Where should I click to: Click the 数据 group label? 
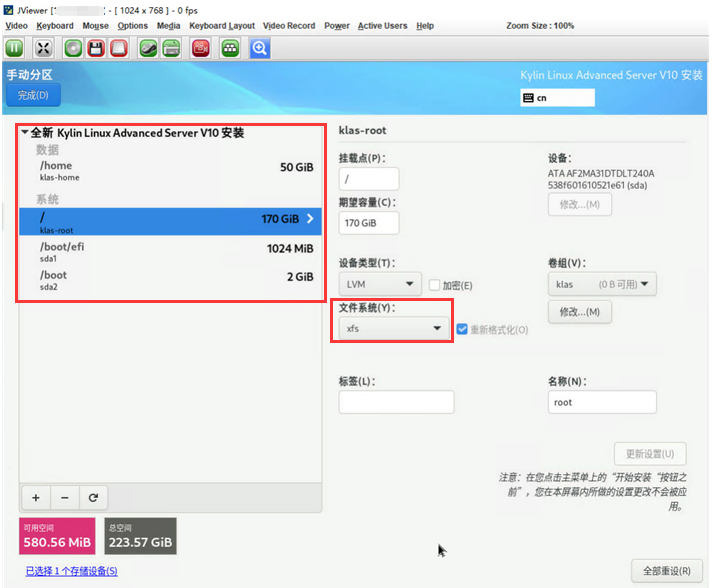(x=47, y=149)
